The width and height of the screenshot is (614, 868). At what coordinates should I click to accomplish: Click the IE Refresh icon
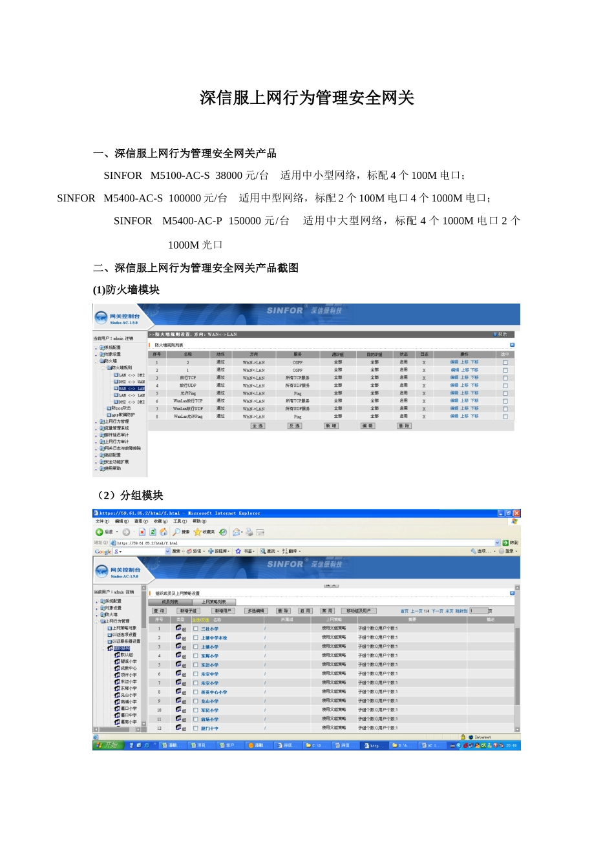point(153,532)
